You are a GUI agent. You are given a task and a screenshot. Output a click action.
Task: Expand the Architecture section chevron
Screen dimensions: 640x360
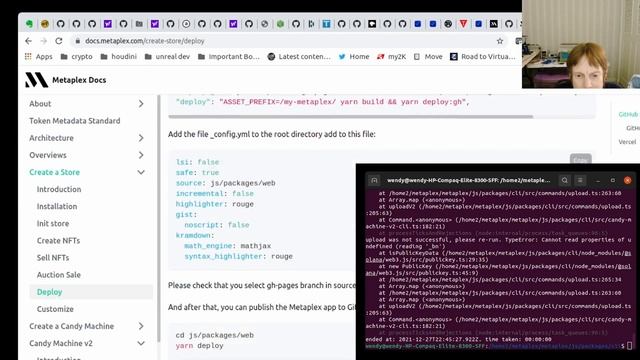[141, 138]
